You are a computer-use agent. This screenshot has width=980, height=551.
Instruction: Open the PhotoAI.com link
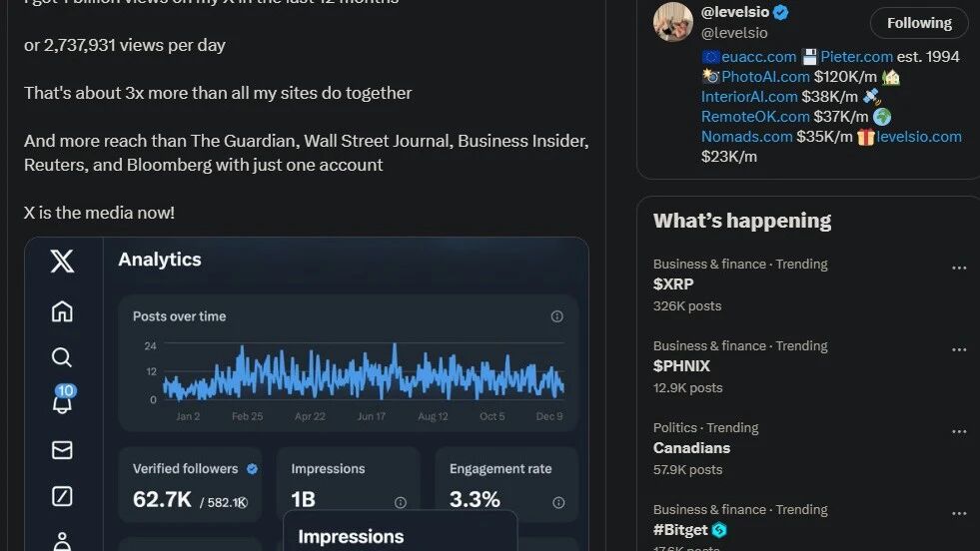tap(765, 76)
